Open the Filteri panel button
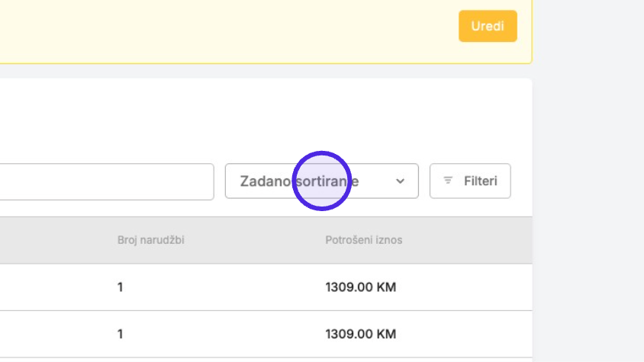The height and width of the screenshot is (362, 644). coord(470,181)
